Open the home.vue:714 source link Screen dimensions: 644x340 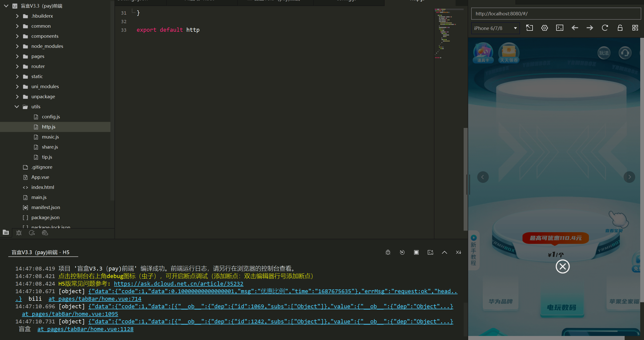[x=95, y=299]
